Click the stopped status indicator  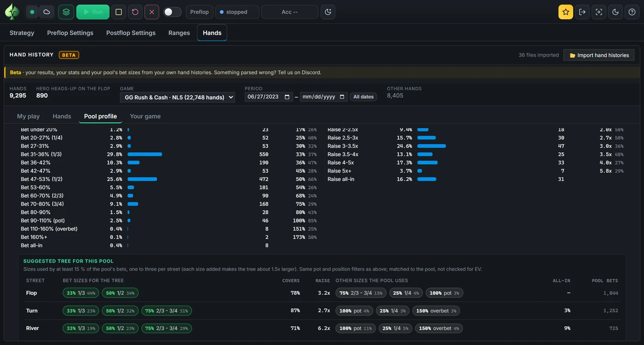(x=237, y=12)
